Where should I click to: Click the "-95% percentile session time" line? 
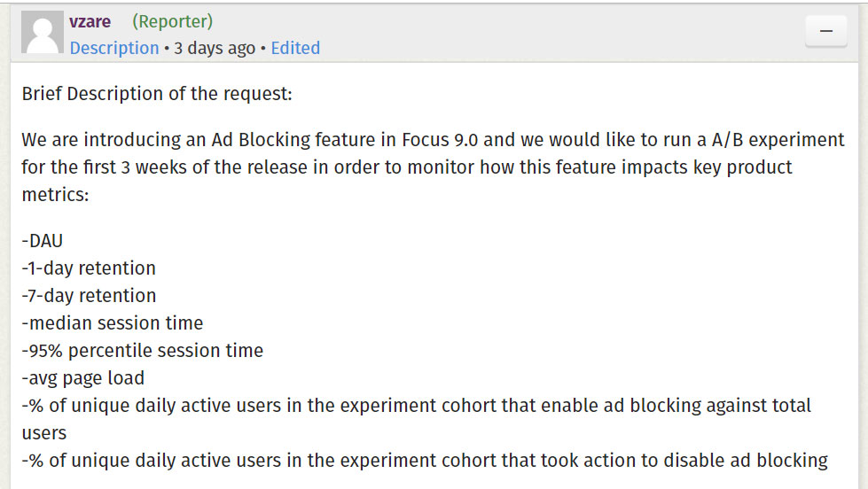point(143,351)
